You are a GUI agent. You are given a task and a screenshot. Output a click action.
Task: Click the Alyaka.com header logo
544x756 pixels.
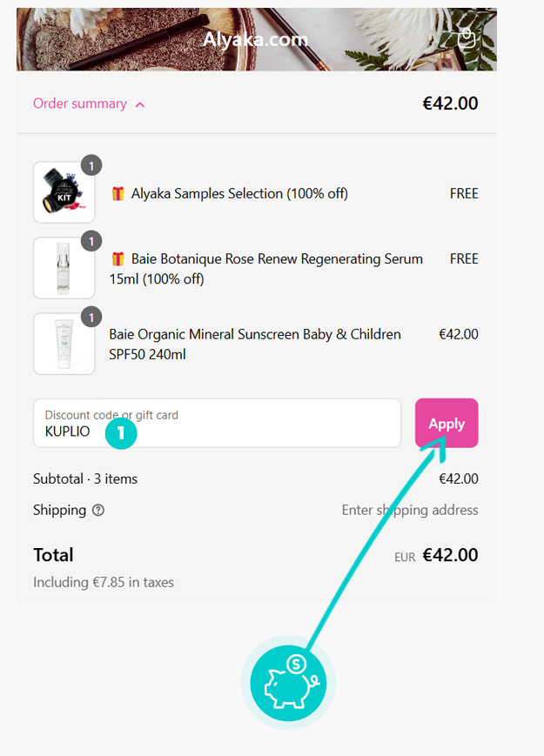pos(256,39)
